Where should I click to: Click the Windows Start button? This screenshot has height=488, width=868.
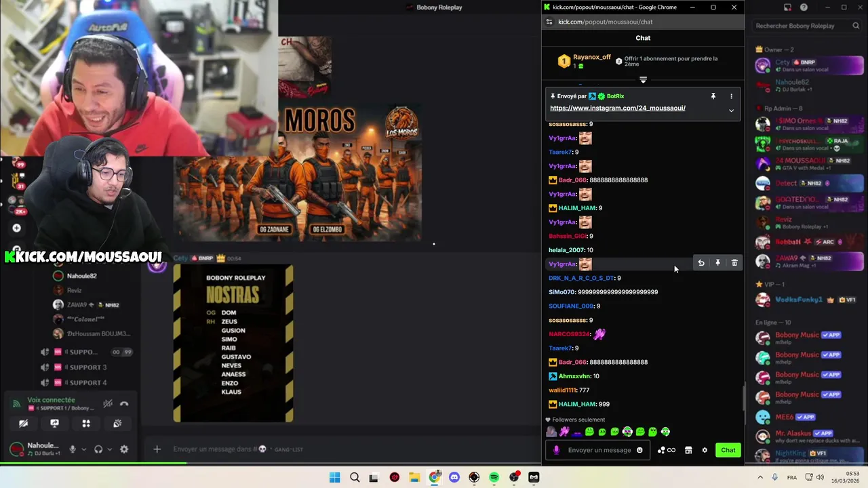click(334, 477)
